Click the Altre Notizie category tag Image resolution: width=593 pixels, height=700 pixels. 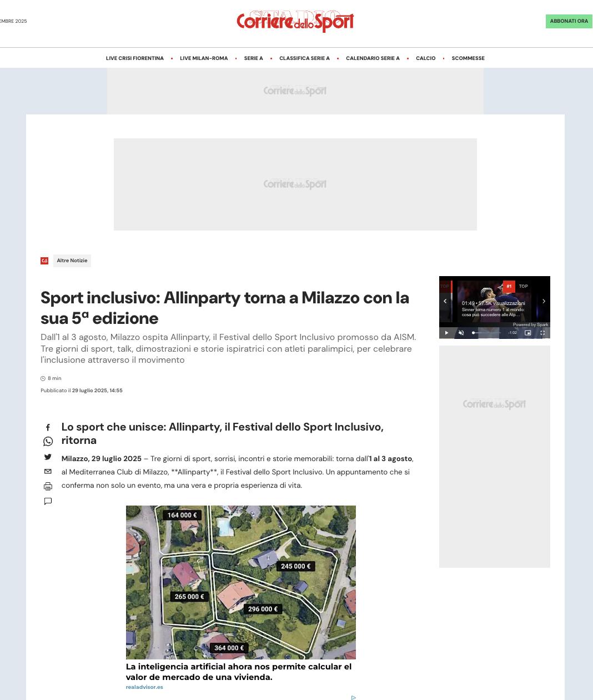tap(72, 261)
